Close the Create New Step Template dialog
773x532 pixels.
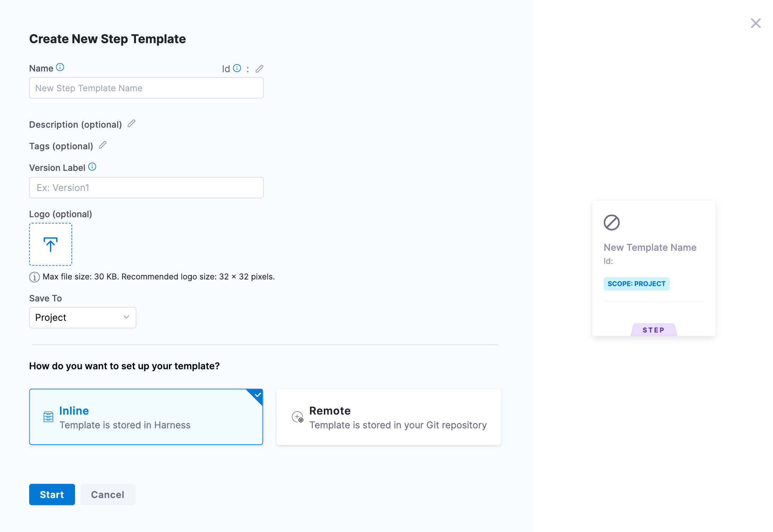[756, 23]
